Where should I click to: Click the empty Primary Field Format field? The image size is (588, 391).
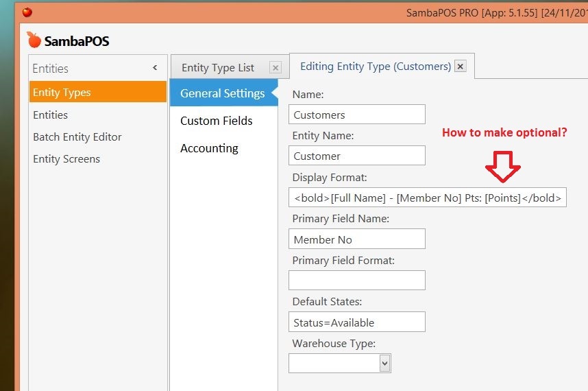click(x=356, y=280)
